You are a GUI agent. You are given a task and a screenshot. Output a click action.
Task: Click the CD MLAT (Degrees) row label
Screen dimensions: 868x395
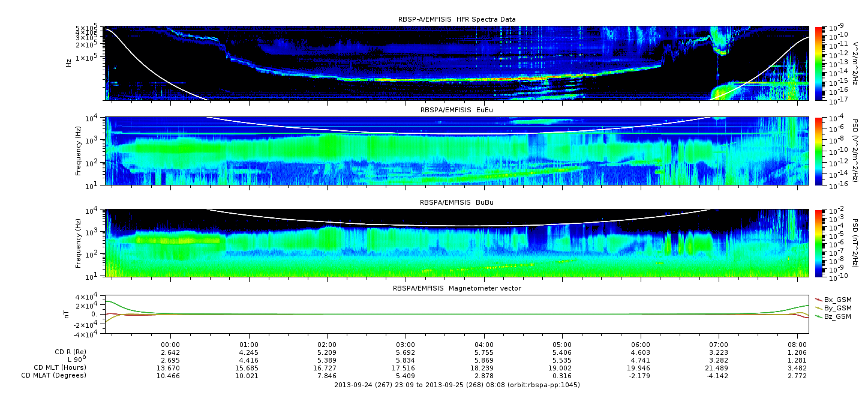[55, 375]
